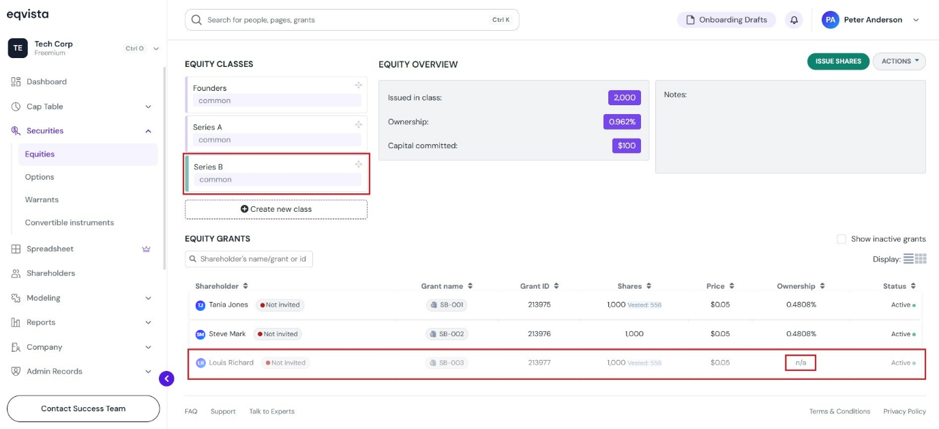Expand the Company menu chevron

[149, 348]
